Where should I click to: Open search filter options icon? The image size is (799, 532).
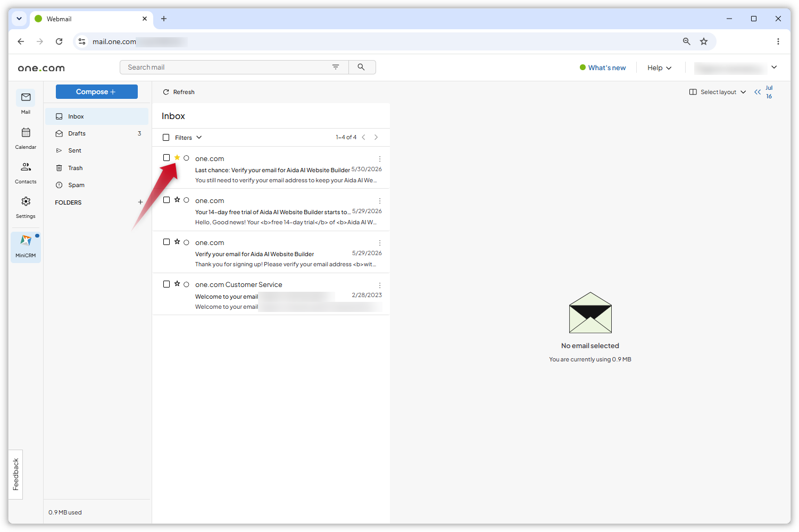pyautogui.click(x=336, y=67)
